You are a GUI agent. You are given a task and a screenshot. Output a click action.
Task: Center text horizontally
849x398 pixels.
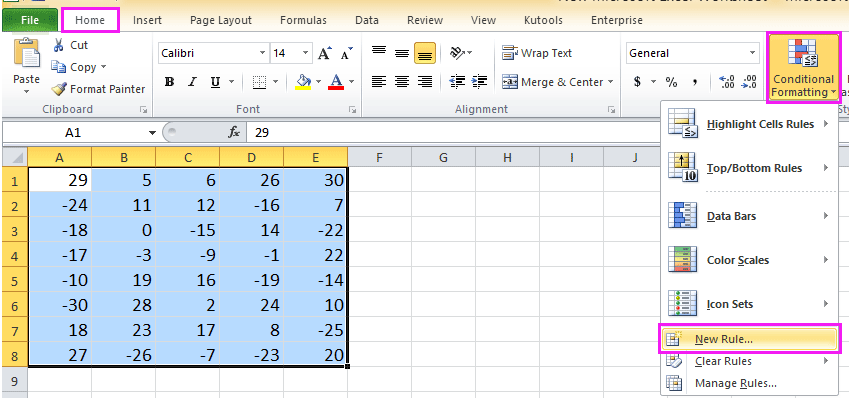pos(402,82)
